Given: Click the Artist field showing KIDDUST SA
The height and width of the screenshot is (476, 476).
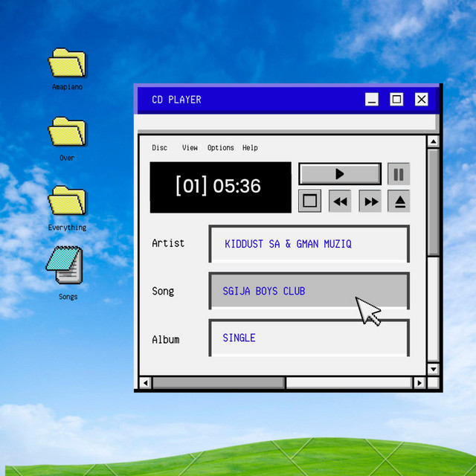Looking at the screenshot, I should tap(309, 244).
